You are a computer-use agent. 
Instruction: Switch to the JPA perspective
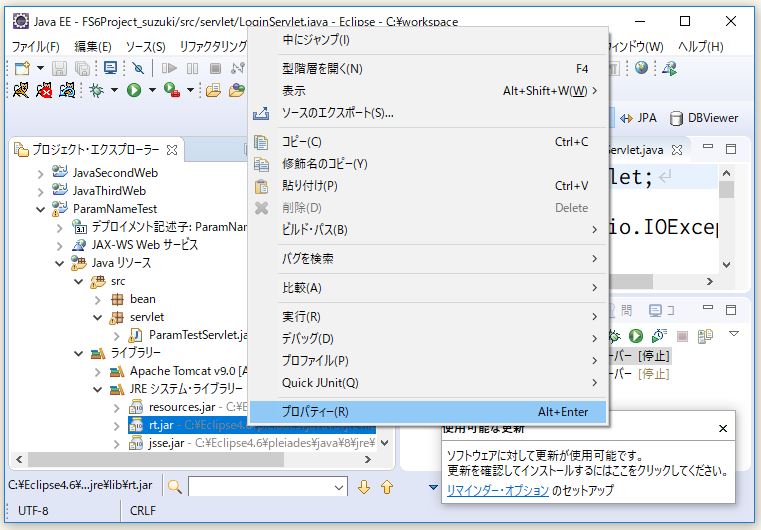tap(638, 118)
